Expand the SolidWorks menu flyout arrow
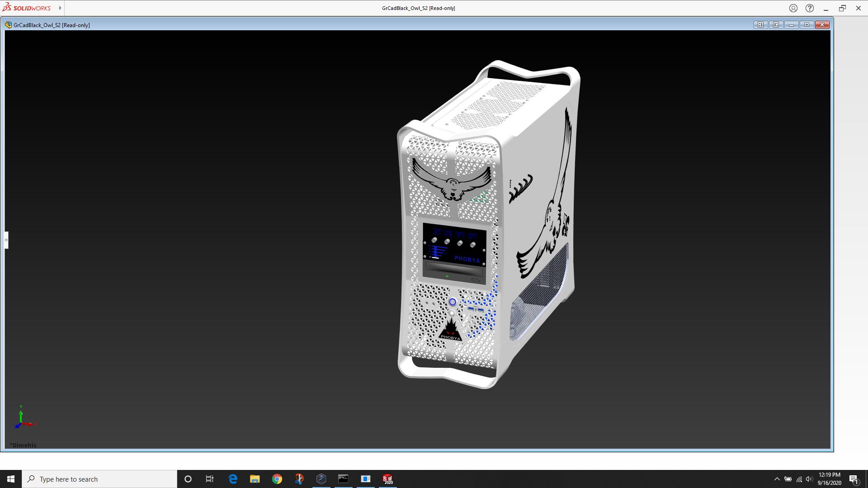Viewport: 868px width, 488px height. 60,8
